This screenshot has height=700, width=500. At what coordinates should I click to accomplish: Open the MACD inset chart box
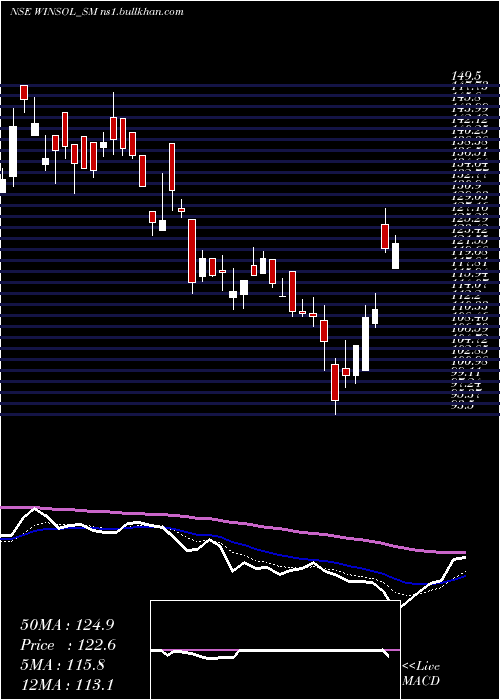point(275,650)
